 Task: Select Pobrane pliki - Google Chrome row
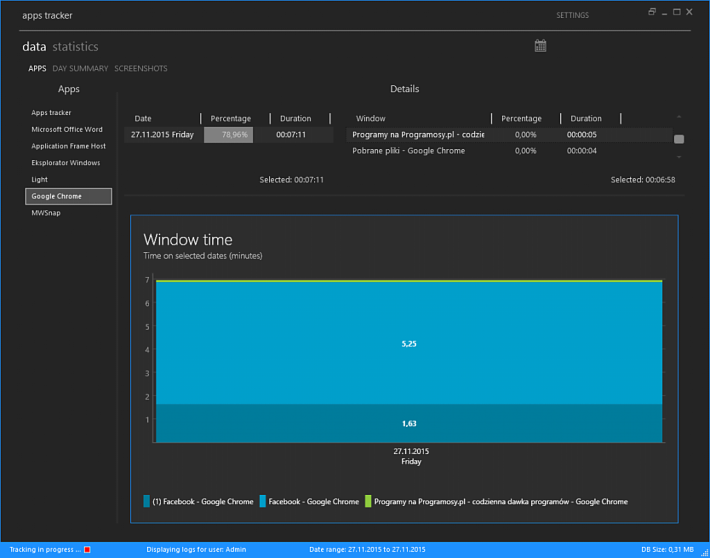(x=408, y=151)
